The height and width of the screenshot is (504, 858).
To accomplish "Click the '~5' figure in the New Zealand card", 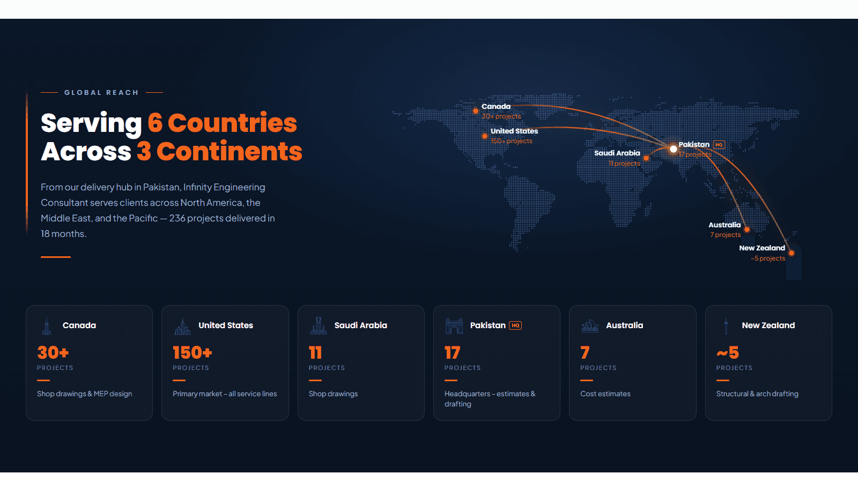I will [728, 352].
